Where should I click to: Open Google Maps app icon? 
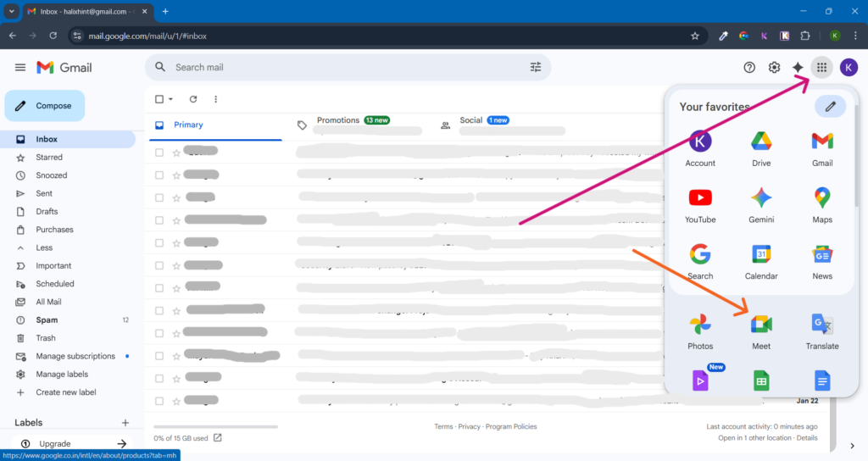tap(821, 204)
